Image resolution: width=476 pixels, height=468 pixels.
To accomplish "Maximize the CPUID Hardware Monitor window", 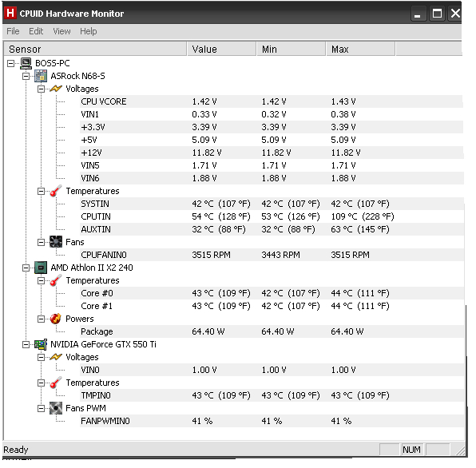I will click(x=437, y=14).
